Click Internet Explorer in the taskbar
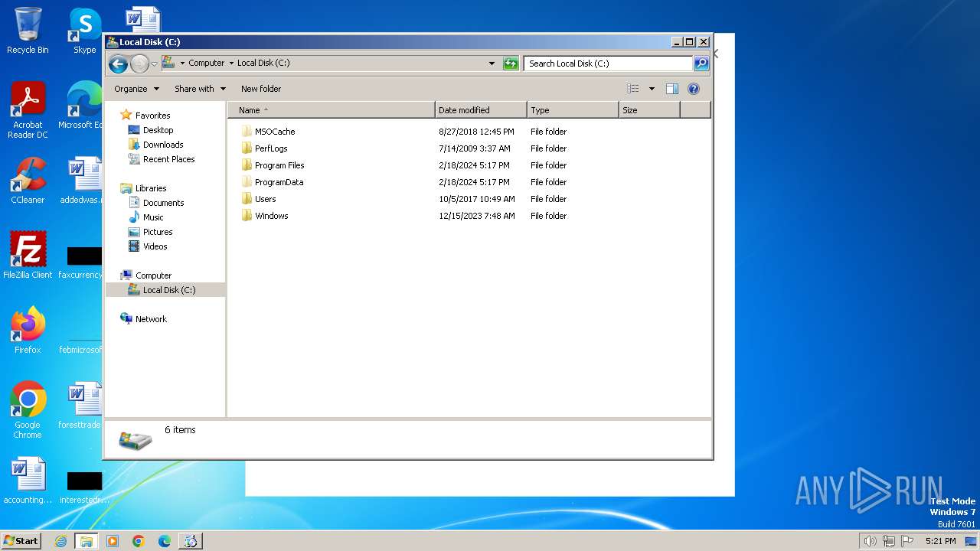980x551 pixels. pyautogui.click(x=60, y=541)
